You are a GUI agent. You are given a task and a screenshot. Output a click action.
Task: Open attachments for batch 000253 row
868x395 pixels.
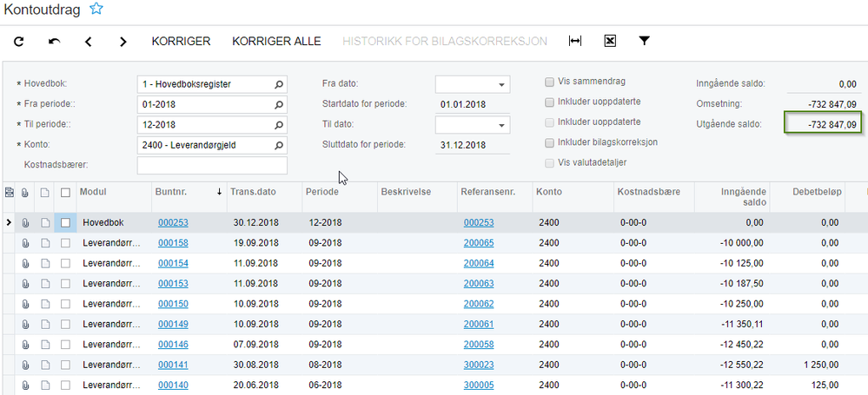tap(25, 223)
